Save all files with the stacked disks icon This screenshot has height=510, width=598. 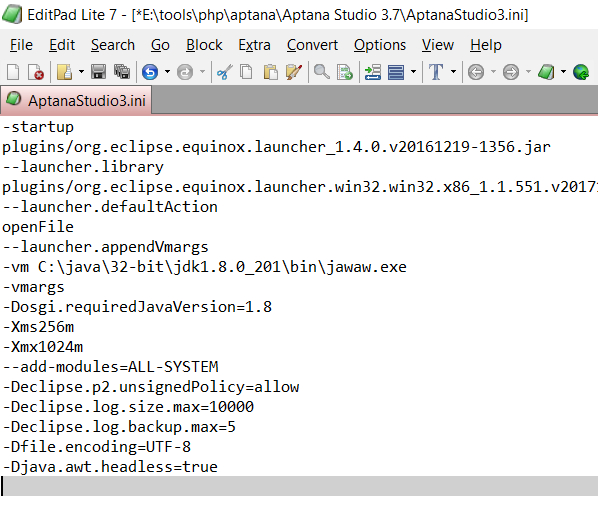(122, 72)
